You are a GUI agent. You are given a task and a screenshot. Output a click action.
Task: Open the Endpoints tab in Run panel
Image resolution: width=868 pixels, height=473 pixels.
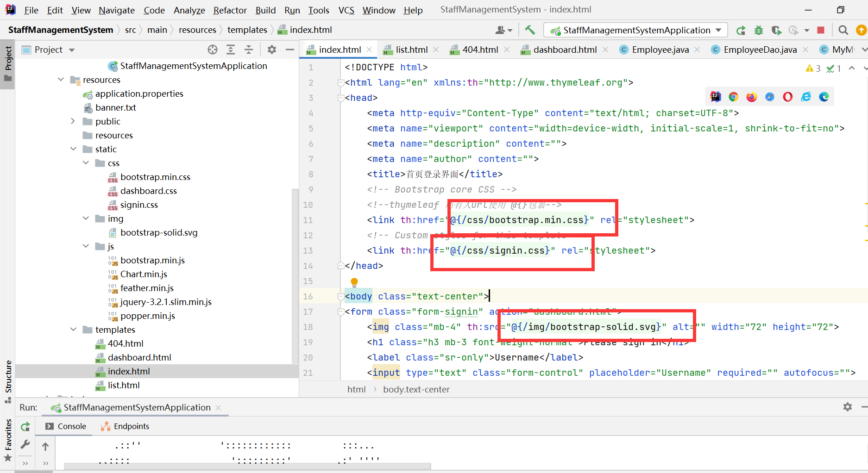pos(126,426)
